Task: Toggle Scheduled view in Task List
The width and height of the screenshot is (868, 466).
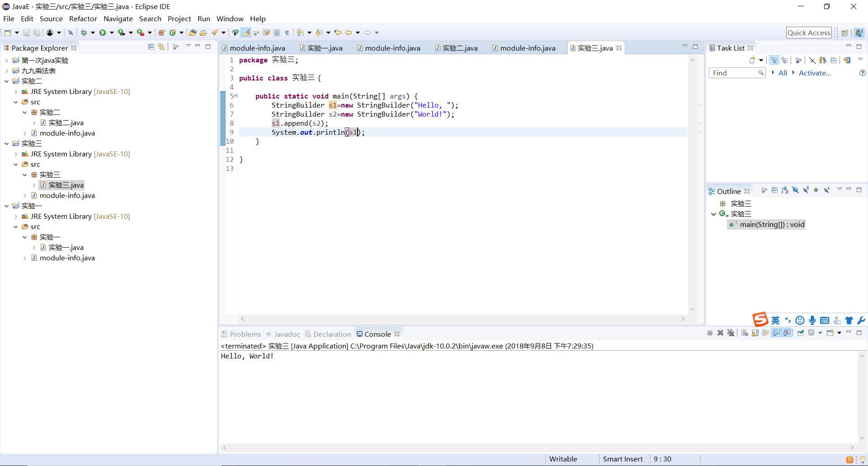Action: tap(785, 60)
